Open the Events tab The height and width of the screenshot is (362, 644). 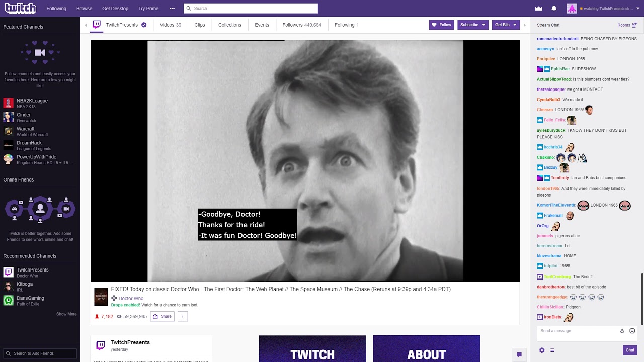[262, 25]
